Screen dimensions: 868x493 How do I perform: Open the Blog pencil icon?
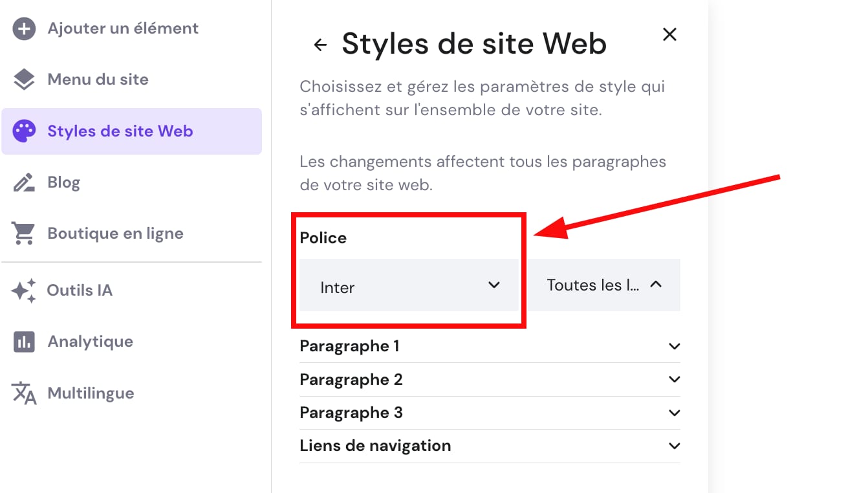click(x=23, y=182)
